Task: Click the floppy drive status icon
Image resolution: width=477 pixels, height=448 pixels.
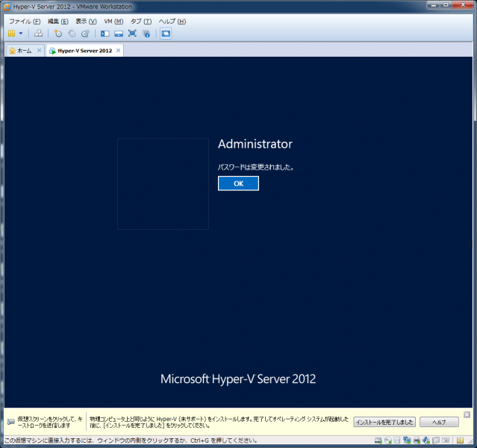Action: point(397,441)
